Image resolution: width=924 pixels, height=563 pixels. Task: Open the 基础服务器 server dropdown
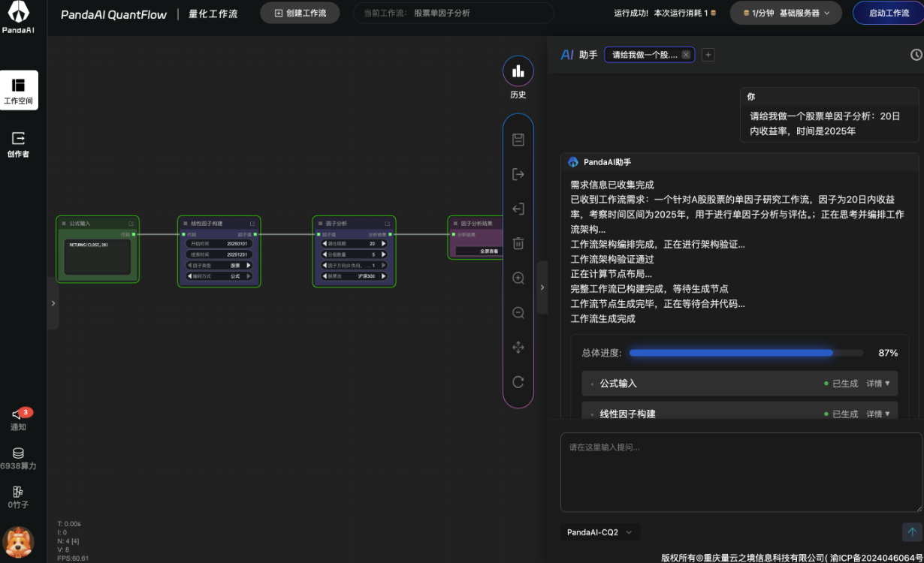click(786, 13)
